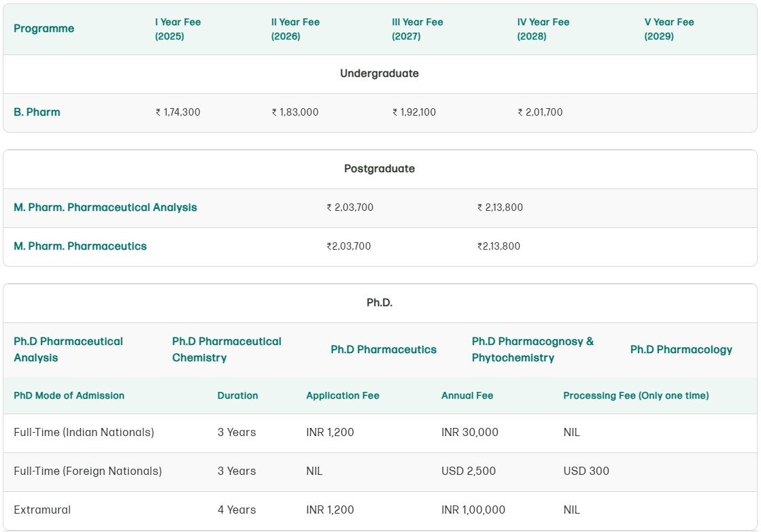The height and width of the screenshot is (532, 761).
Task: Open Ph.D Pharmacognosy & Phytochemistry tab
Action: (x=532, y=350)
